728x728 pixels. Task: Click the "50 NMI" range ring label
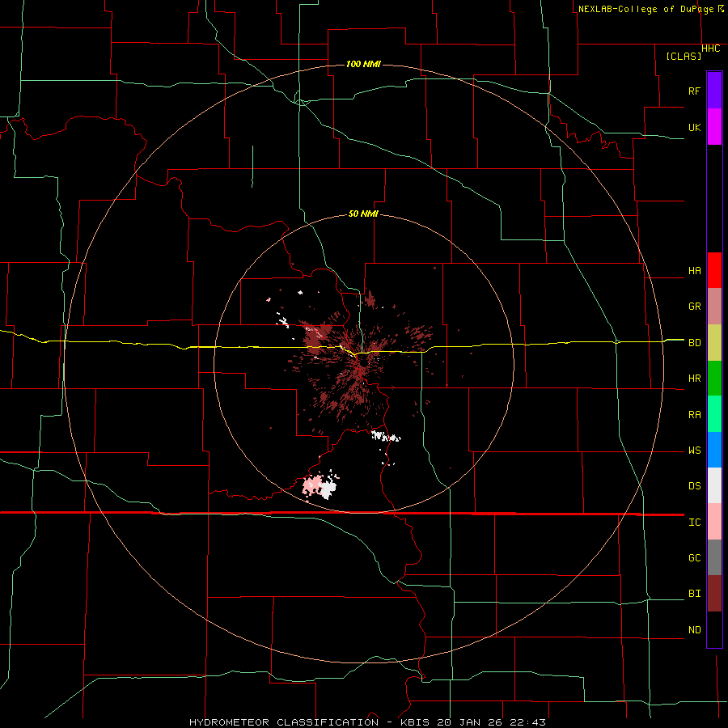point(363,214)
